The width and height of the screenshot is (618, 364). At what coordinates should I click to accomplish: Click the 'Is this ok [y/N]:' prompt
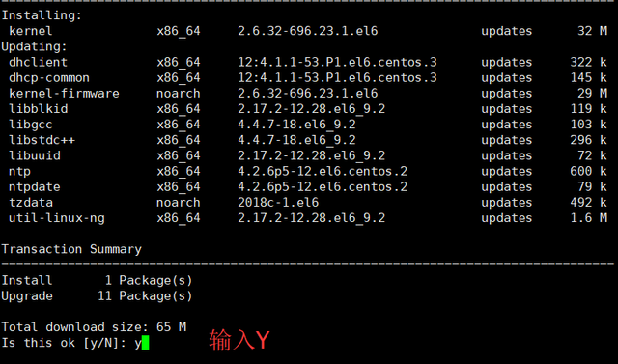(x=64, y=343)
